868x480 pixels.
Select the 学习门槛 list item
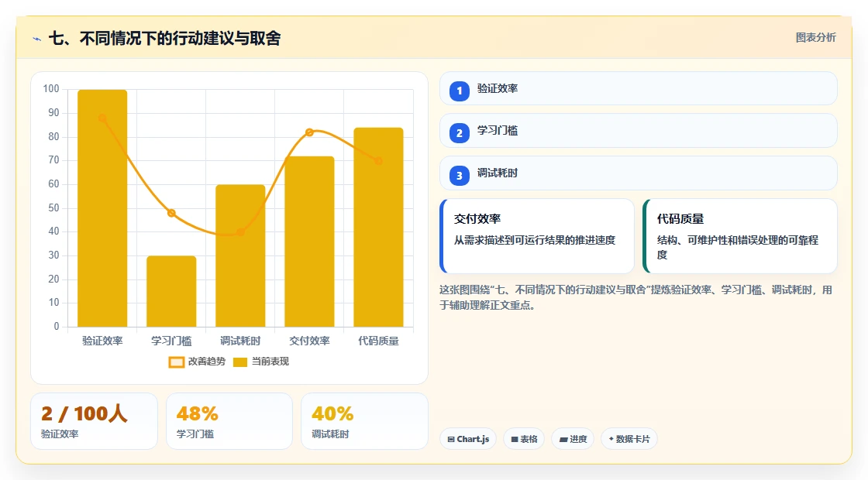click(639, 131)
